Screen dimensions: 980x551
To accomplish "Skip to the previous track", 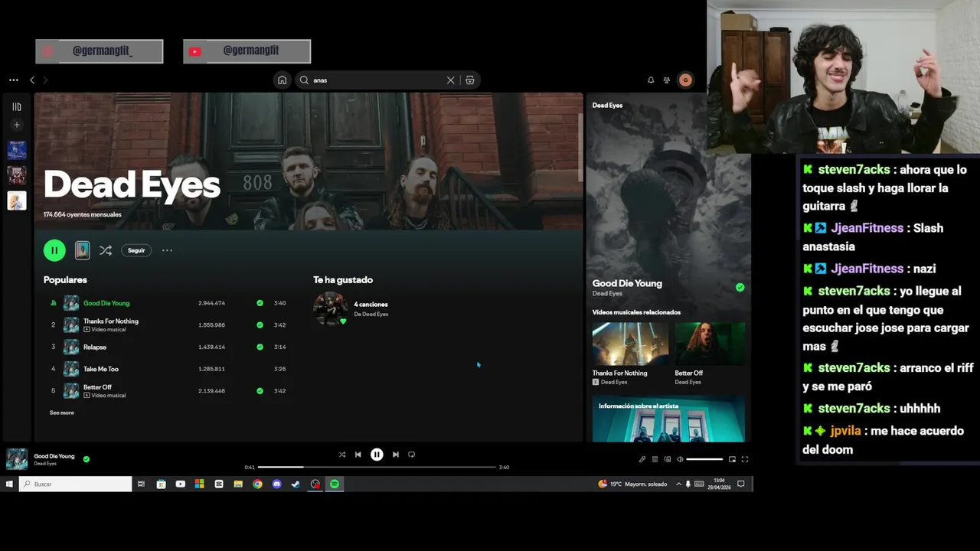I will [358, 455].
